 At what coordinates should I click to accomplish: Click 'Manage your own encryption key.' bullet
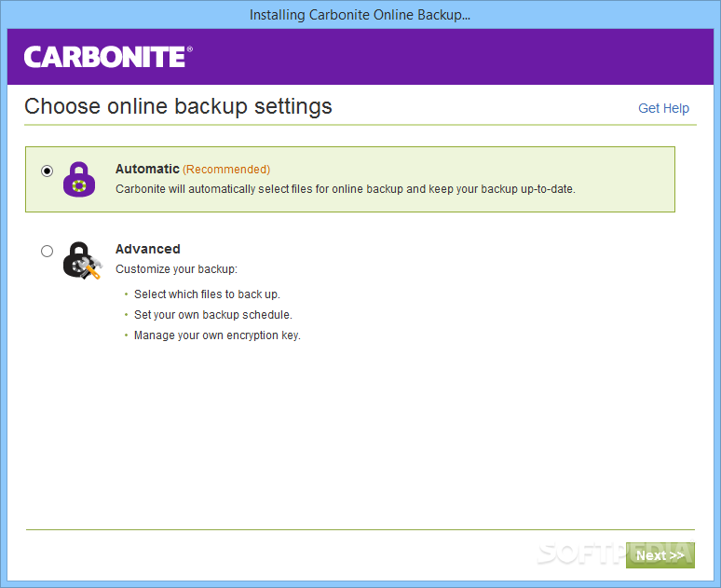pyautogui.click(x=217, y=335)
